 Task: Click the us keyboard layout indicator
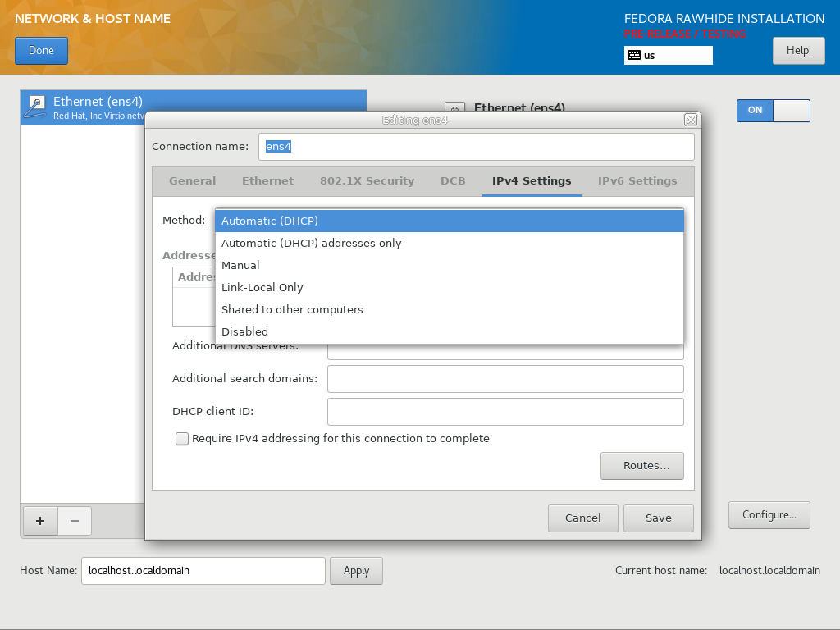coord(668,55)
